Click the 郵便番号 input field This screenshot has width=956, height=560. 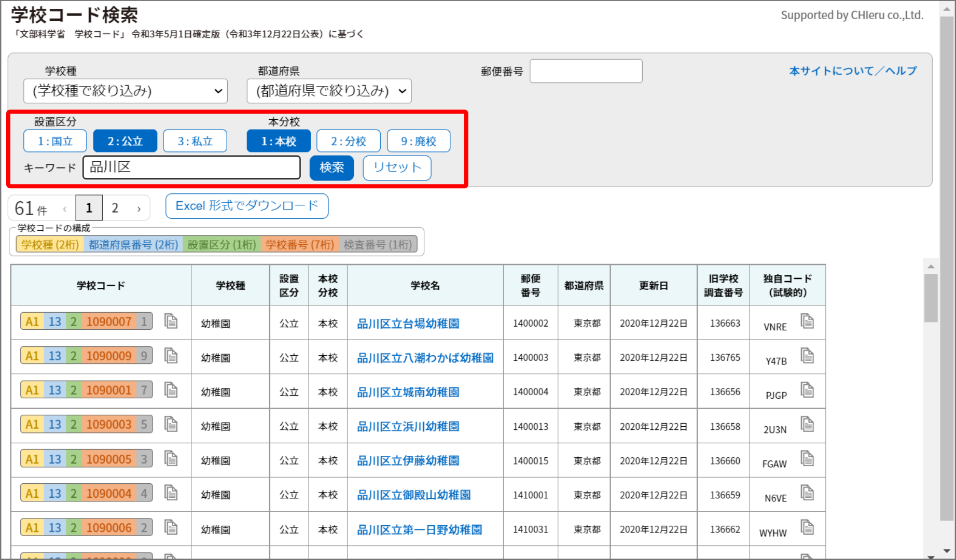(x=586, y=71)
